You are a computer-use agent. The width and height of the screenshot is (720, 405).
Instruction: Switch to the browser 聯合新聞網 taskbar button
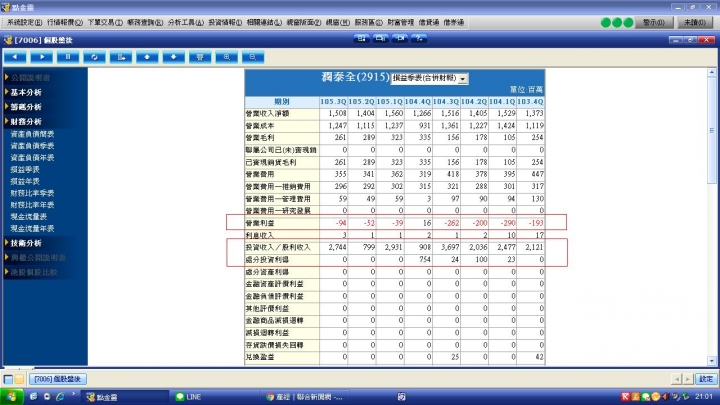(304, 397)
